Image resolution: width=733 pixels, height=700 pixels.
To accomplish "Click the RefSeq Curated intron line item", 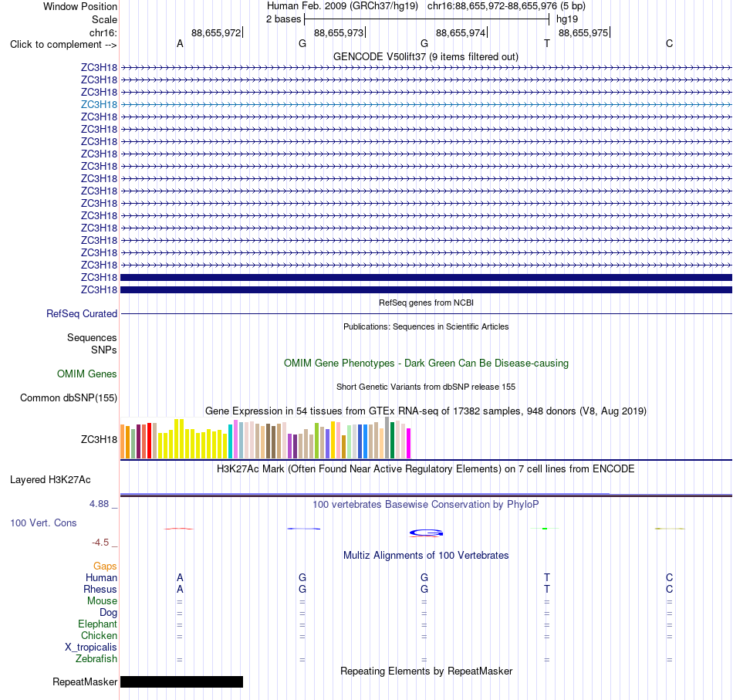I will [426, 314].
